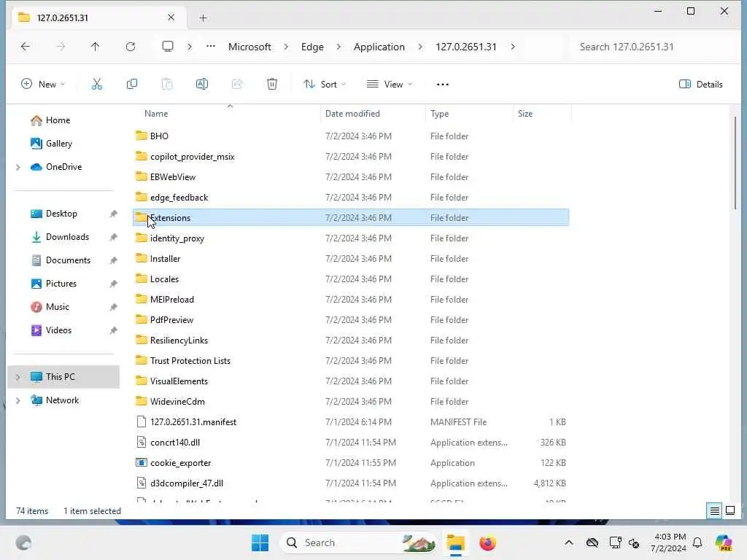Screen dimensions: 747x560
Task: Launch Firefox from the taskbar
Action: click(487, 542)
